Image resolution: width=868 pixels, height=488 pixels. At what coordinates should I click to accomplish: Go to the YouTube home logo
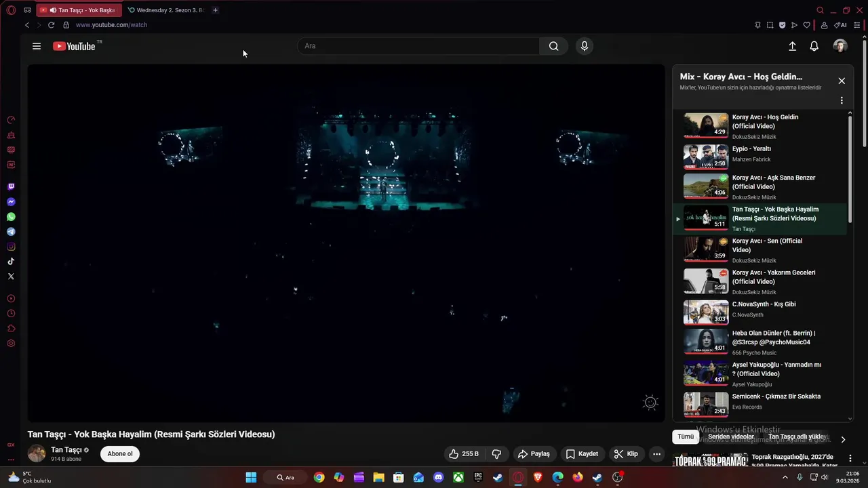[x=74, y=46]
